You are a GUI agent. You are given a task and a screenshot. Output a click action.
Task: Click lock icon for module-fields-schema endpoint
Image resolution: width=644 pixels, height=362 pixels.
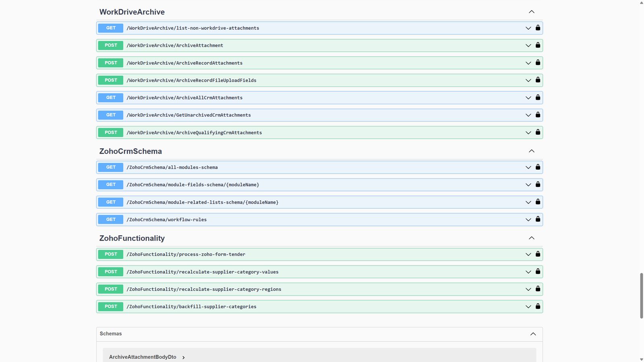point(538,184)
